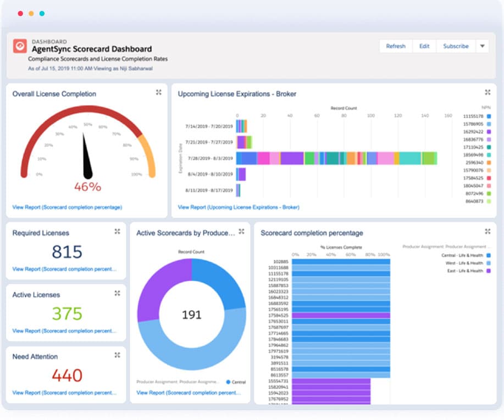Click the 8/4/2019 - 8/10/2019 expiration bar
This screenshot has height=420, width=504.
click(241, 175)
